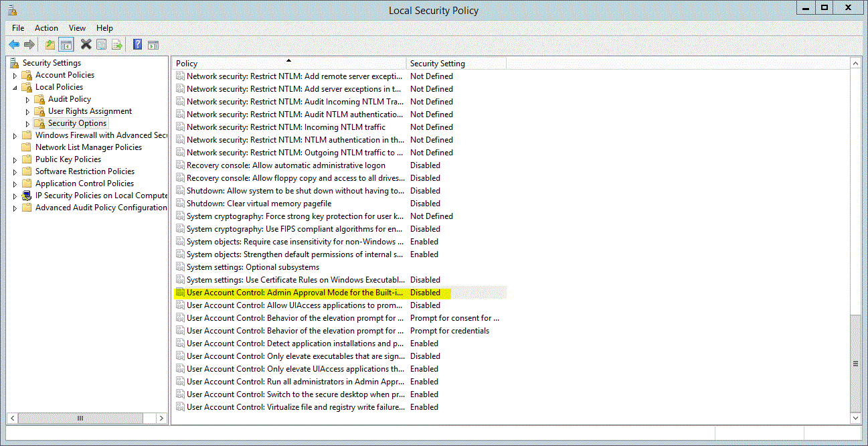Open the View menu
868x446 pixels.
(x=77, y=28)
